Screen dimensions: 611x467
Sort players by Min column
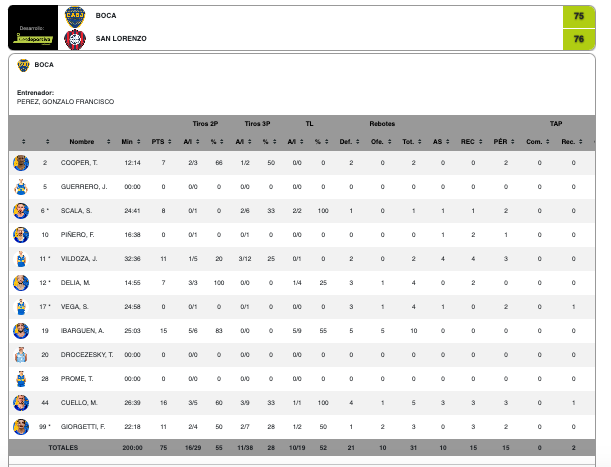(x=128, y=141)
